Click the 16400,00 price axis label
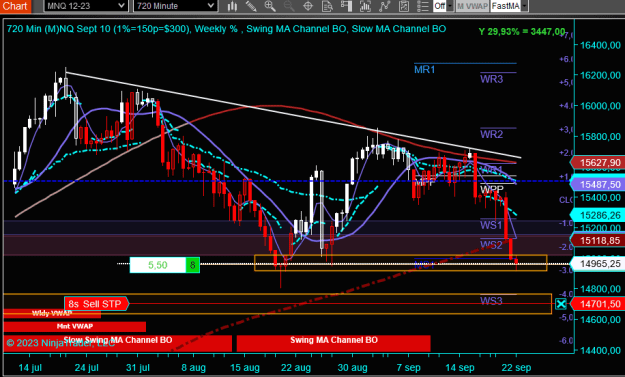625x377 pixels. coord(600,45)
